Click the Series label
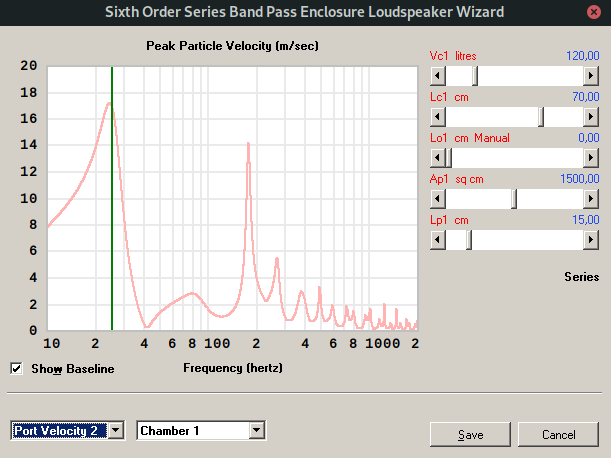Viewport: 611px width, 458px height. pyautogui.click(x=581, y=277)
